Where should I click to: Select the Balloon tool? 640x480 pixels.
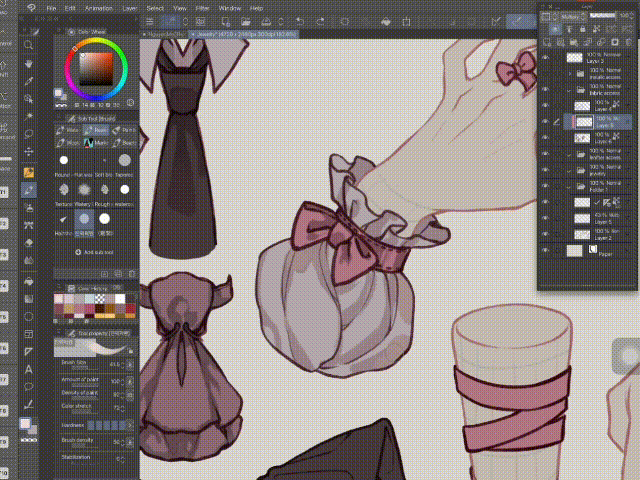pos(28,387)
